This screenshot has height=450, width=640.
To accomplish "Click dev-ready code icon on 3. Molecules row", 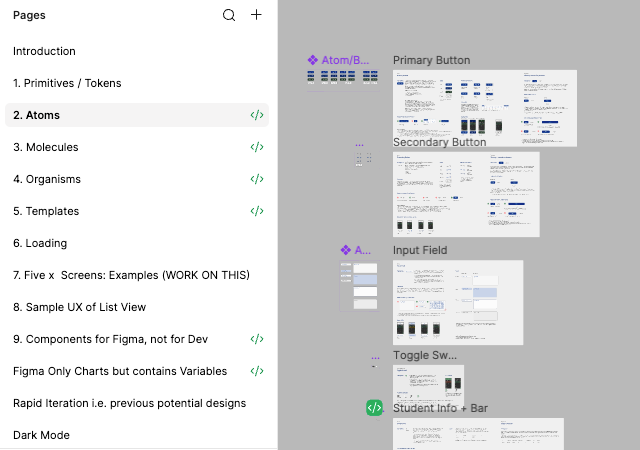I will pyautogui.click(x=257, y=147).
